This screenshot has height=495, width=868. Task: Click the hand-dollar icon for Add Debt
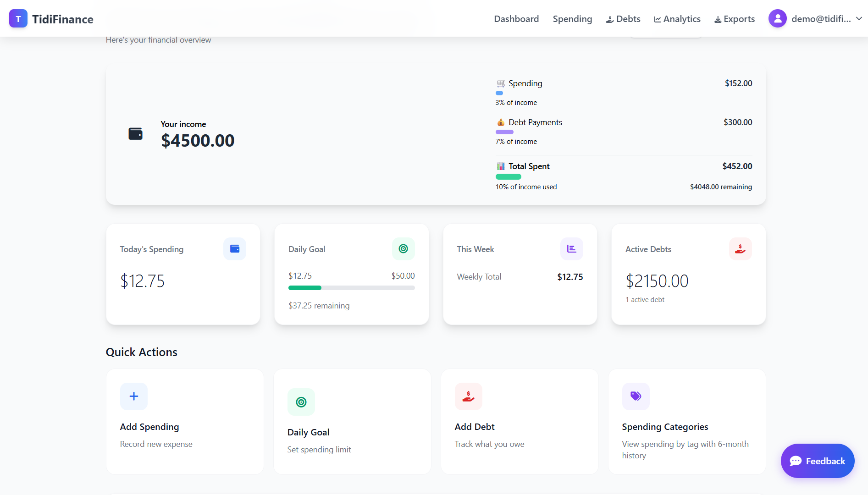tap(469, 396)
